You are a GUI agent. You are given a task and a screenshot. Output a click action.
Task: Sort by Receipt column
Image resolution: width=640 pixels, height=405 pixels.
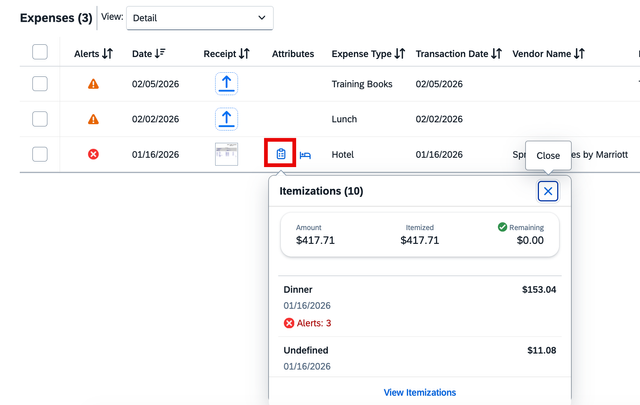click(244, 53)
